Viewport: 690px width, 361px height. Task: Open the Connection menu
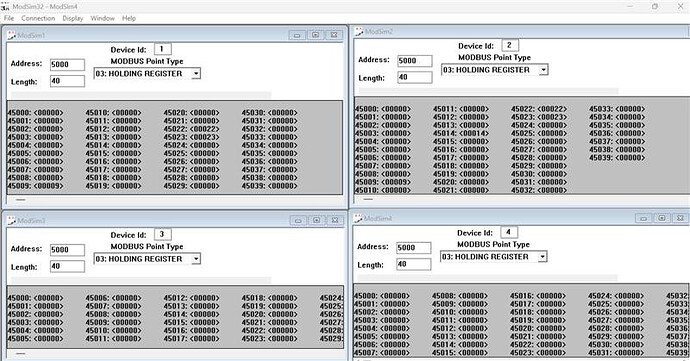(x=38, y=18)
